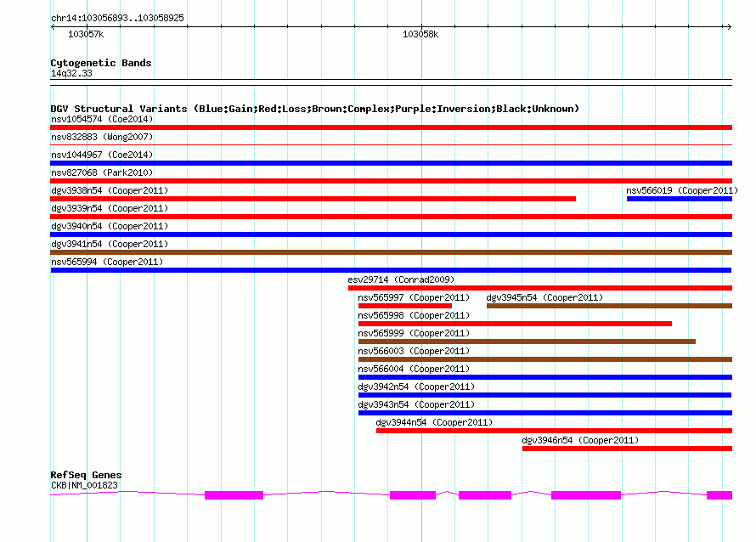Click the 103058k ruler tick label
This screenshot has height=542, width=756.
point(420,34)
